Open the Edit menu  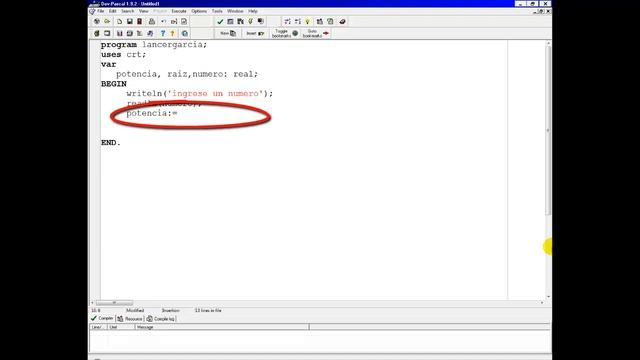(x=113, y=11)
